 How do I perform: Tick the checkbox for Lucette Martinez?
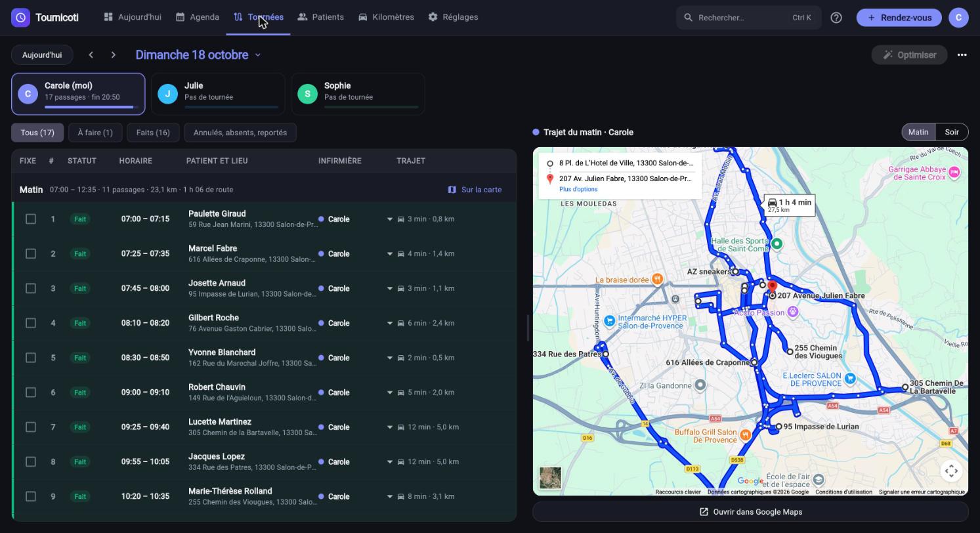[x=31, y=427]
